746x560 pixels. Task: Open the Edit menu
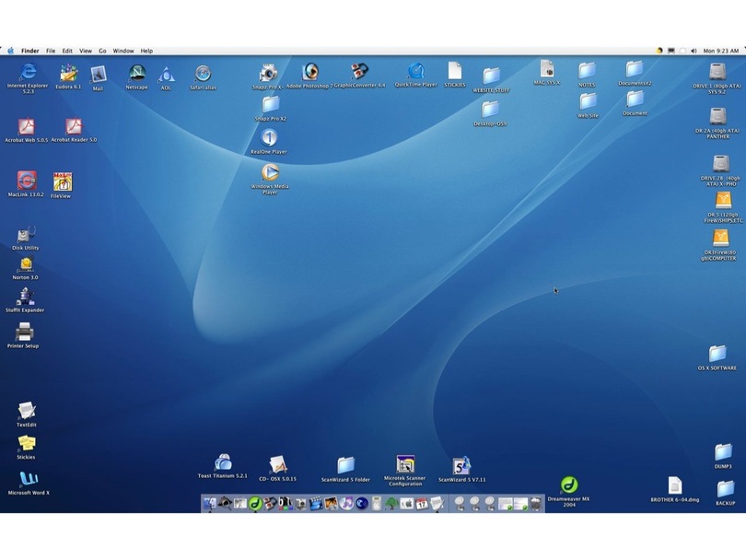click(x=67, y=51)
